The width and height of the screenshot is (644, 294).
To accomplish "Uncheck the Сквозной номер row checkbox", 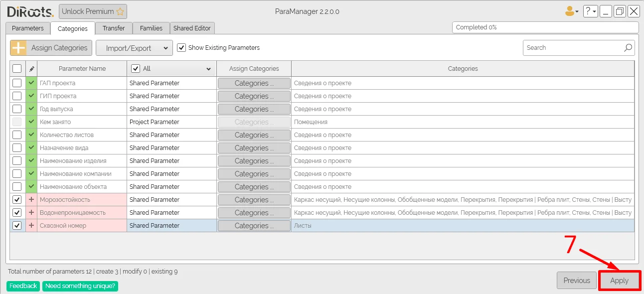I will 17,226.
